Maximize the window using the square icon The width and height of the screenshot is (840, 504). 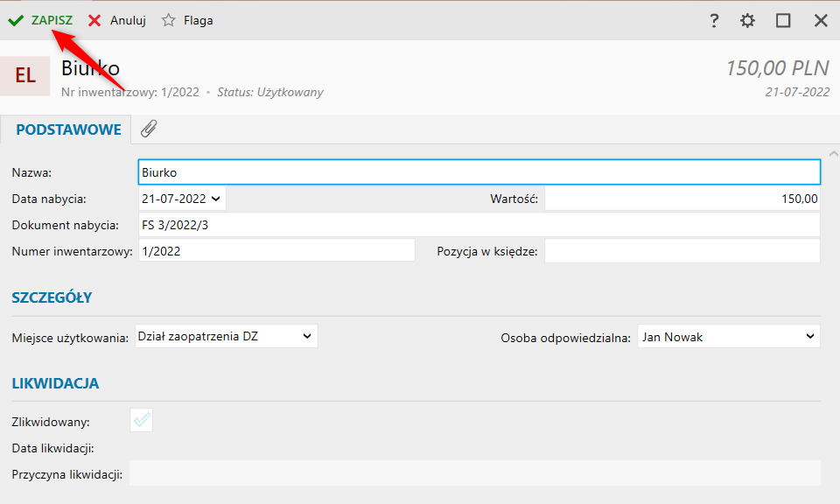coord(783,20)
